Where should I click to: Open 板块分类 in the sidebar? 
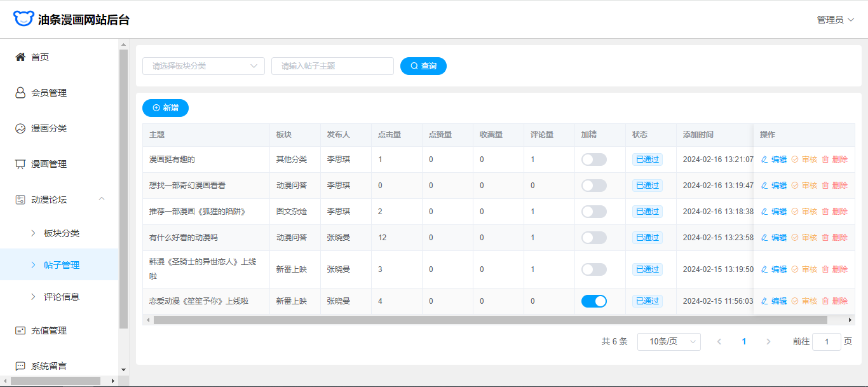point(62,233)
